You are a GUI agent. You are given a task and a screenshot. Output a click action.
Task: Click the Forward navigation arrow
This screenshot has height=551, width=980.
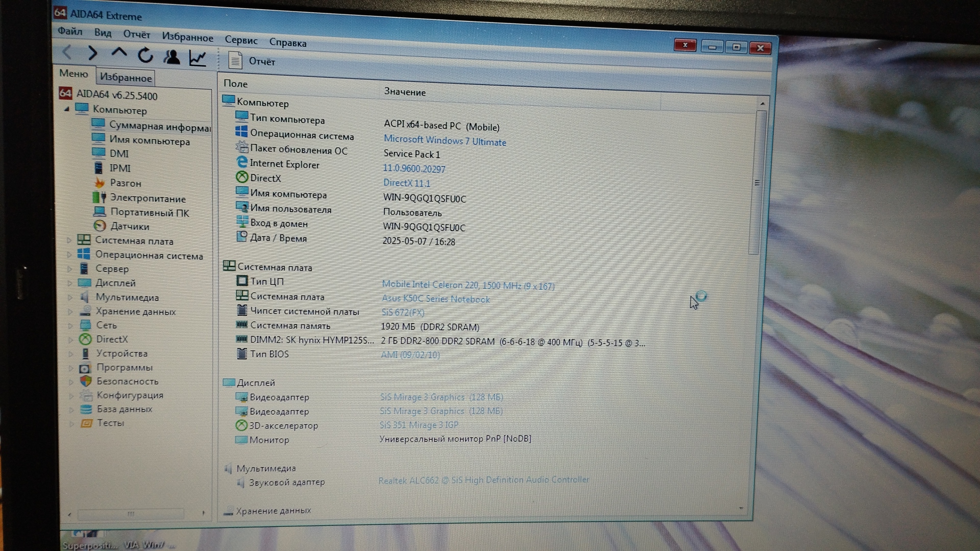[92, 53]
